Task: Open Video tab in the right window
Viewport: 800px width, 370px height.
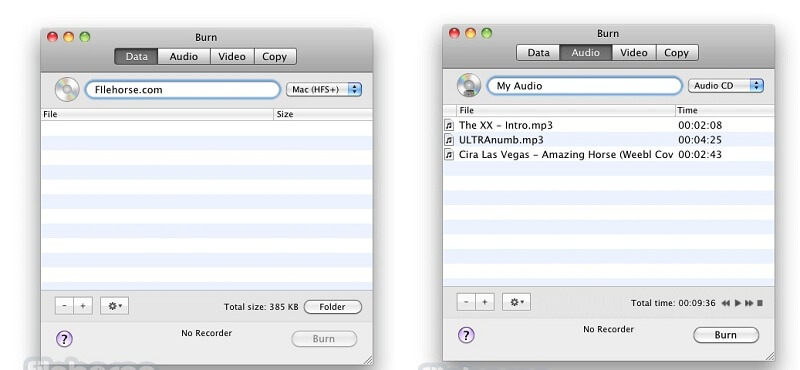Action: tap(634, 53)
